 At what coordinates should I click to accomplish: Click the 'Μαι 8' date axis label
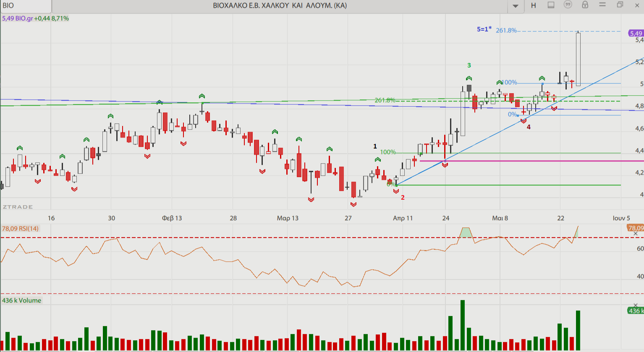point(500,218)
